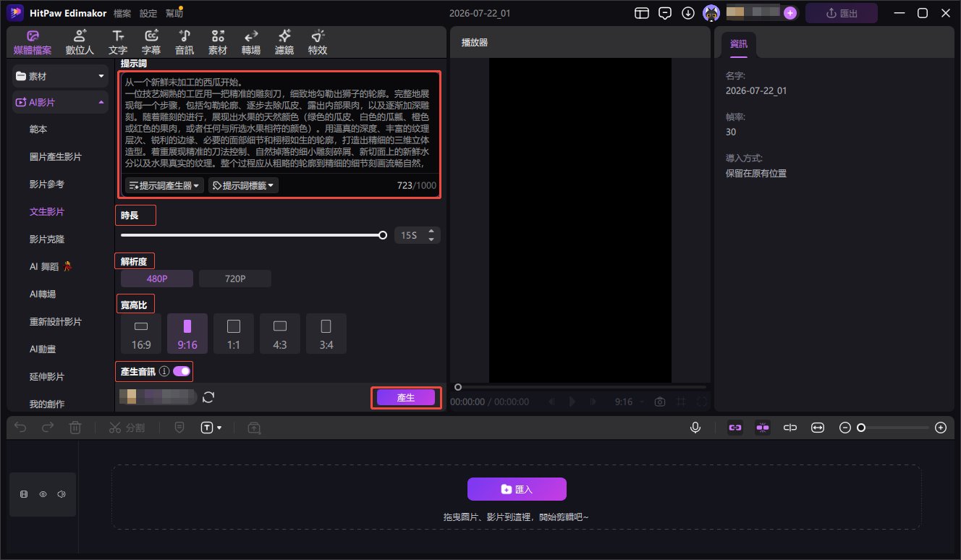The width and height of the screenshot is (961, 560).
Task: Open the 檔案 menu
Action: [x=122, y=13]
